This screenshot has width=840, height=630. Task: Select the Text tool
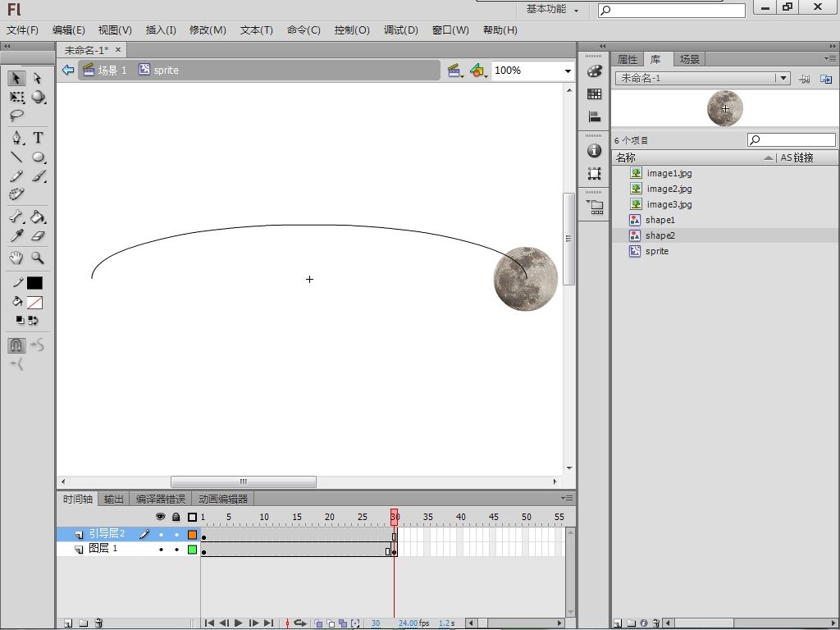[38, 138]
